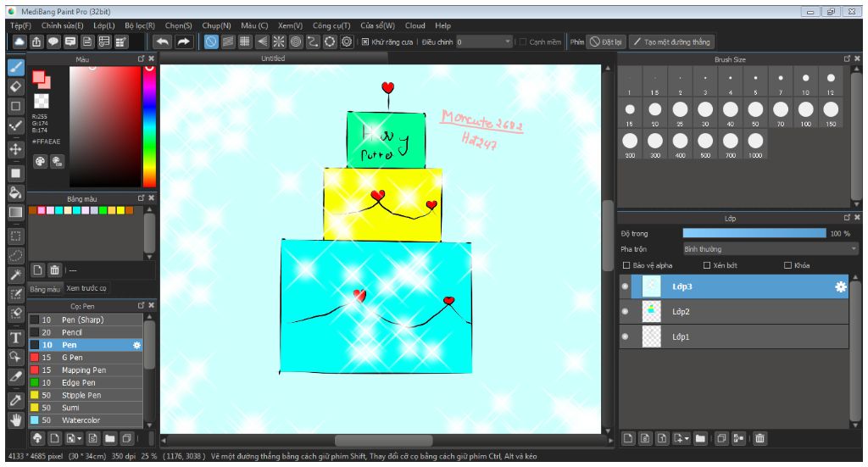The height and width of the screenshot is (467, 868).
Task: Open the Công cụ(T) menu
Action: point(331,25)
